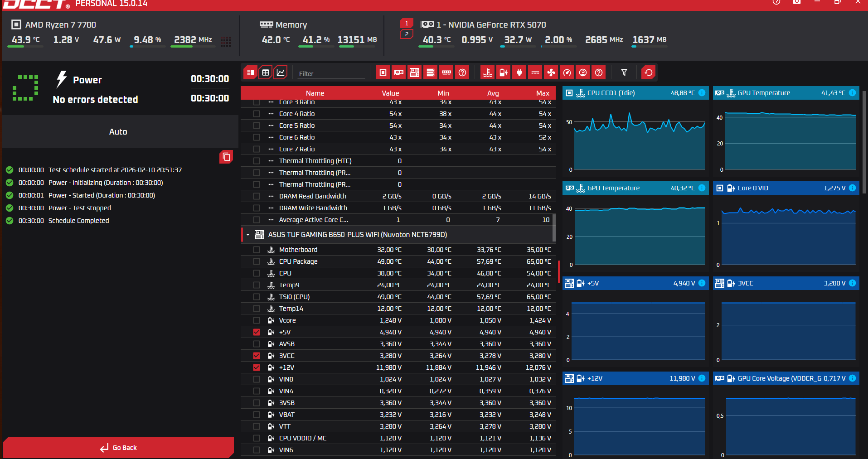This screenshot has height=459, width=868.
Task: Copy the test log with the copy icon
Action: (x=226, y=157)
